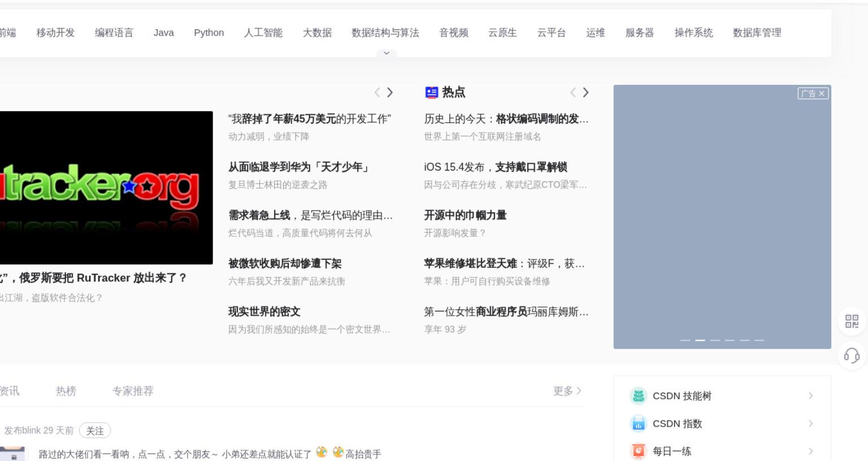Viewport: 868px width, 461px height.
Task: Click subtitle 世界上第一个互联网注册域名
Action: 483,137
